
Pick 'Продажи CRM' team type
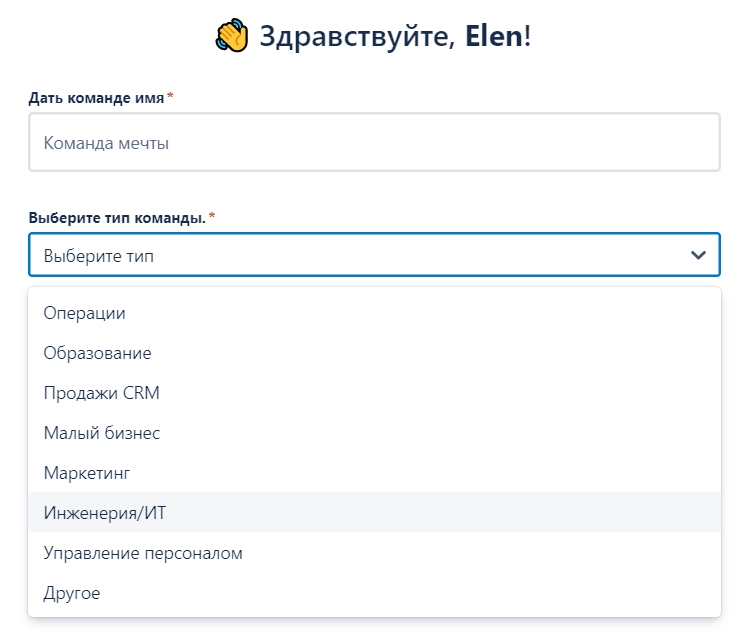[102, 393]
